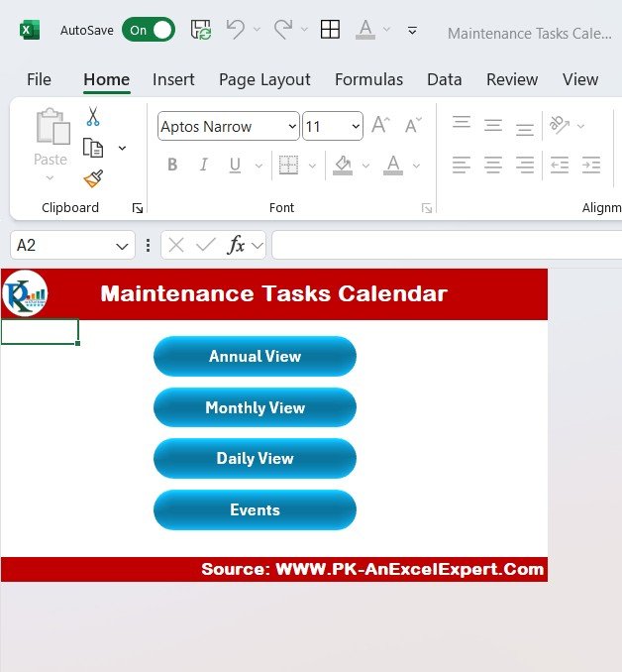Align text left

coord(462,165)
